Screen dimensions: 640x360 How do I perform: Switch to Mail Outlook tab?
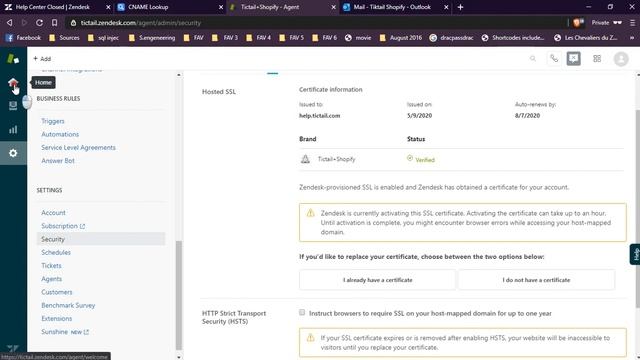(x=394, y=7)
